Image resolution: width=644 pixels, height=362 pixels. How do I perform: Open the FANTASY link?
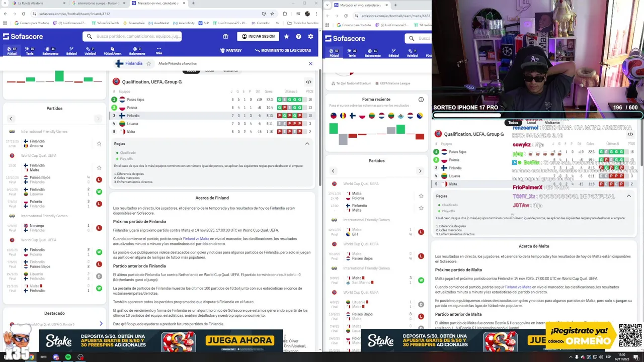tap(231, 50)
